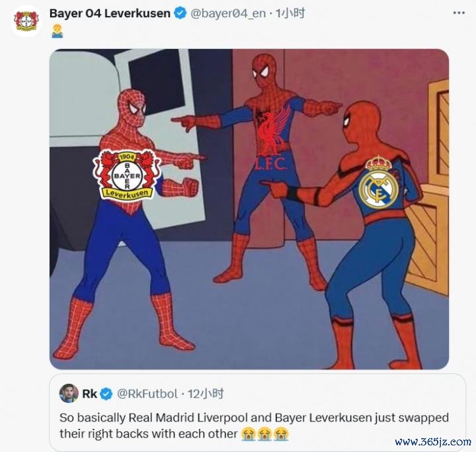The image size is (476, 452).
Task: Click the shrugging person emoji in tweet
Action: pos(57,31)
